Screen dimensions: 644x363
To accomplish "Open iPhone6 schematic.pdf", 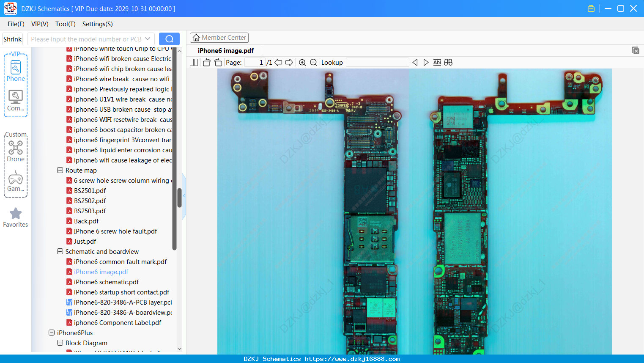I will click(x=102, y=282).
